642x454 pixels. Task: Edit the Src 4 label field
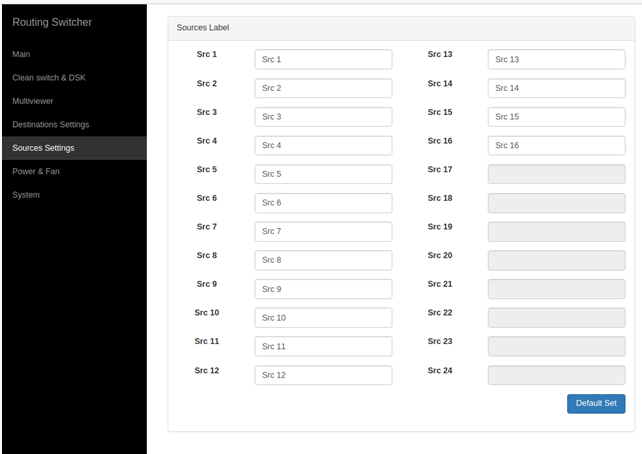click(x=323, y=145)
